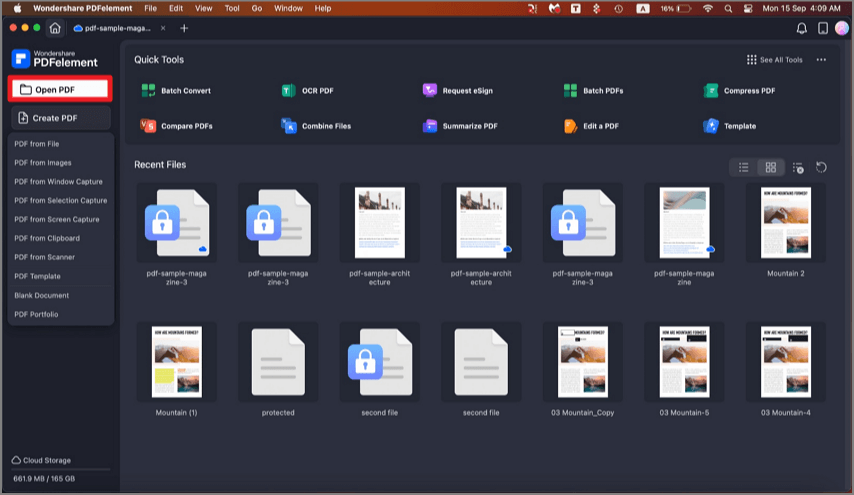Click the Create PDF button

tap(60, 118)
